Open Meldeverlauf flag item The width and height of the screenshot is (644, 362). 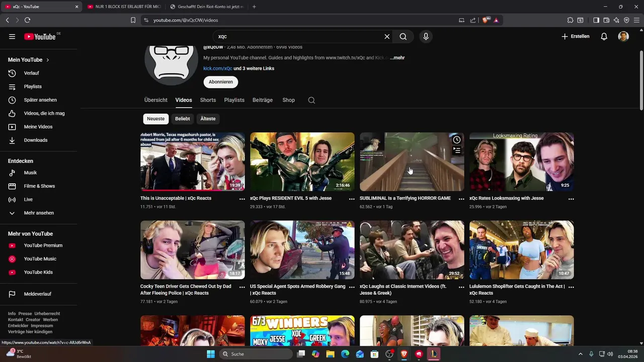(39, 294)
